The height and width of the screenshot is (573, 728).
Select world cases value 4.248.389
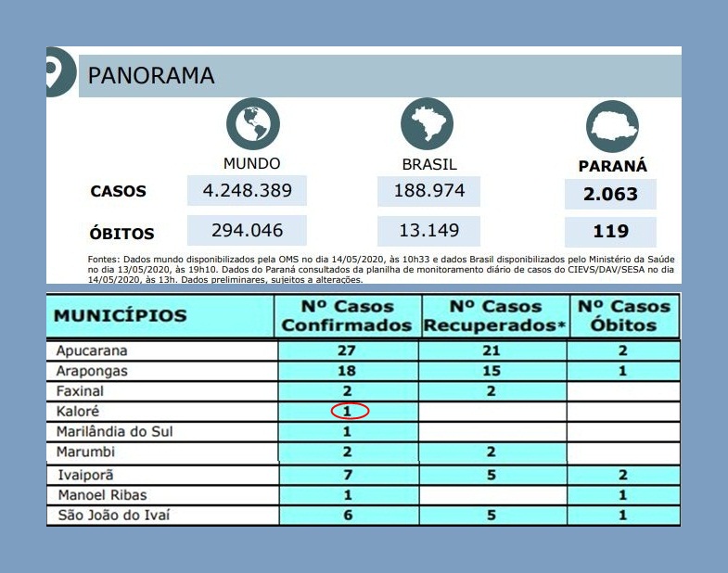247,190
